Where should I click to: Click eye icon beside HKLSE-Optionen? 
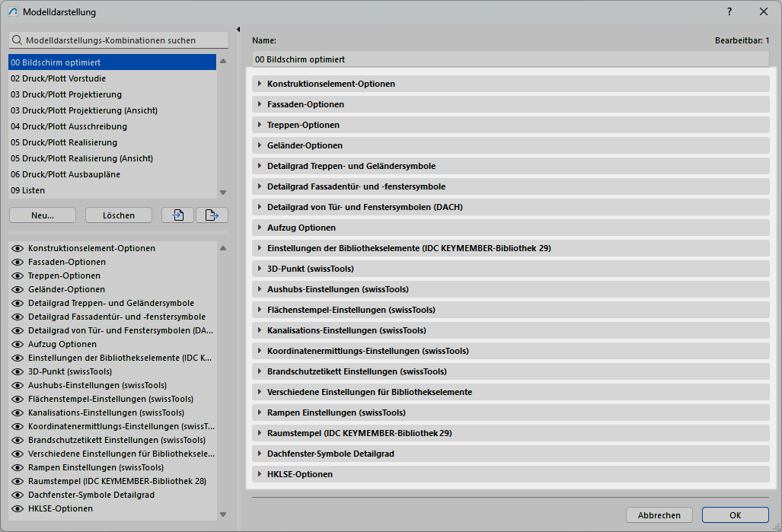[18, 508]
